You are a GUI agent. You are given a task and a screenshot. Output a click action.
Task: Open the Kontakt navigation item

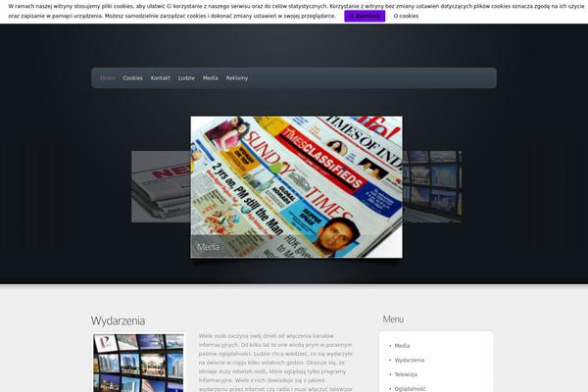[x=161, y=78]
